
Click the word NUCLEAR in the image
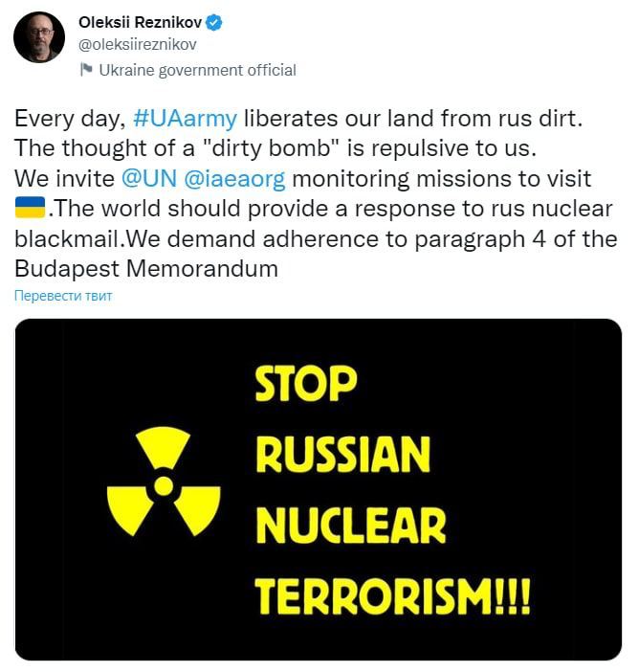350,524
